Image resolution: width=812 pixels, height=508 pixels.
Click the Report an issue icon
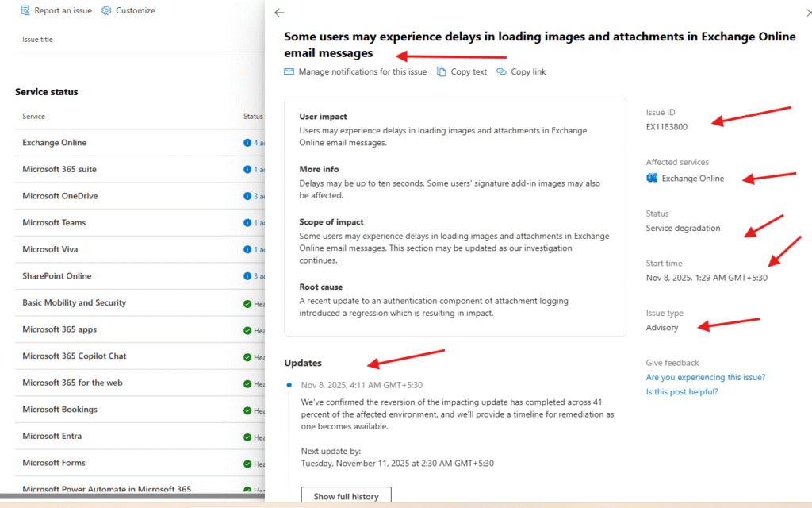25,10
